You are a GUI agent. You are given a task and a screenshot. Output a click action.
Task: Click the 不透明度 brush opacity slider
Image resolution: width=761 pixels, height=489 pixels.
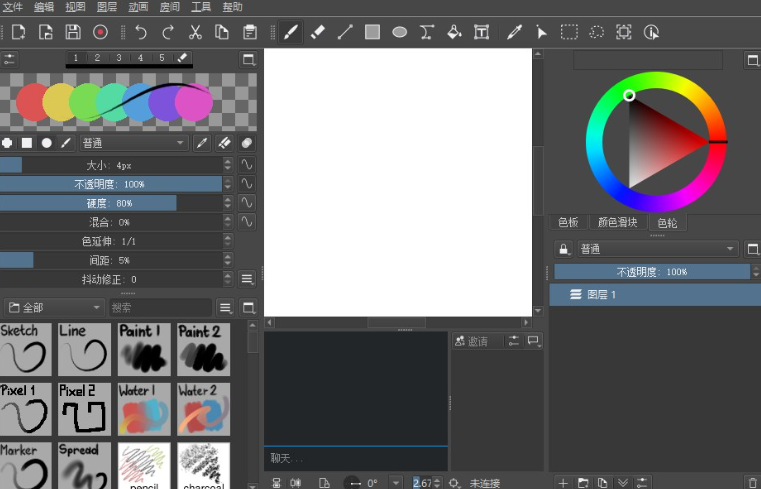coord(111,184)
